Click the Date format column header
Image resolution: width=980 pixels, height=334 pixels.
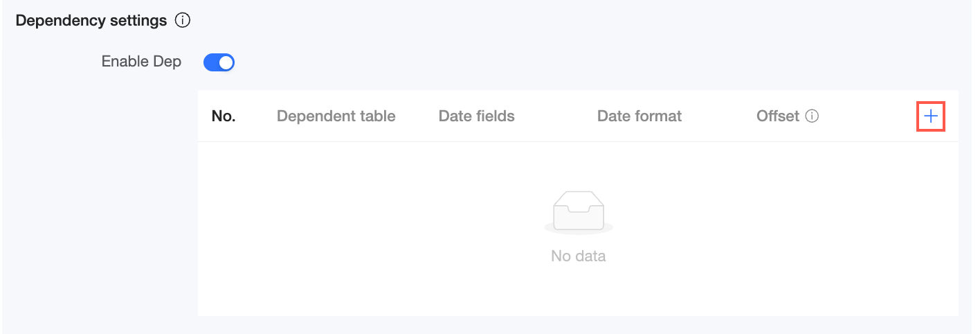tap(639, 116)
